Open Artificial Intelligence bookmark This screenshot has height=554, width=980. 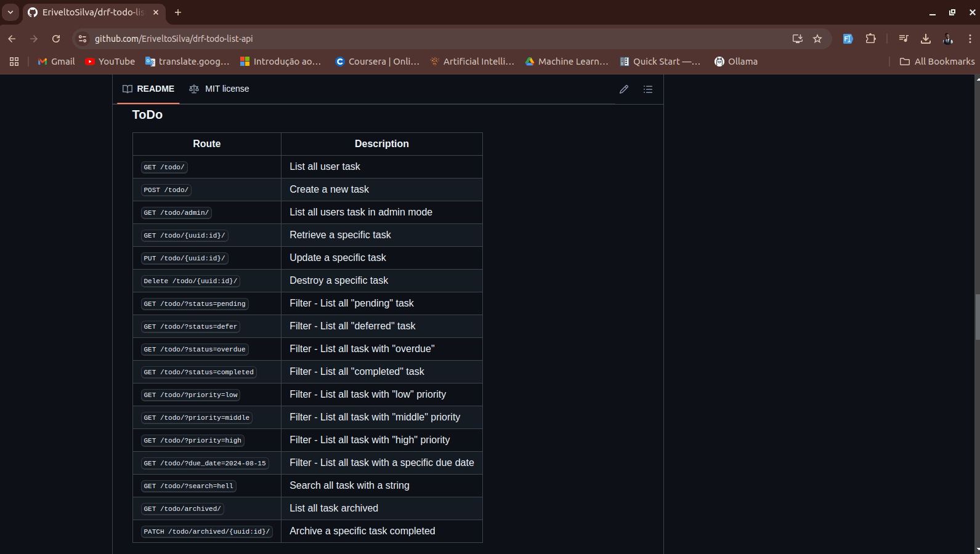[472, 62]
